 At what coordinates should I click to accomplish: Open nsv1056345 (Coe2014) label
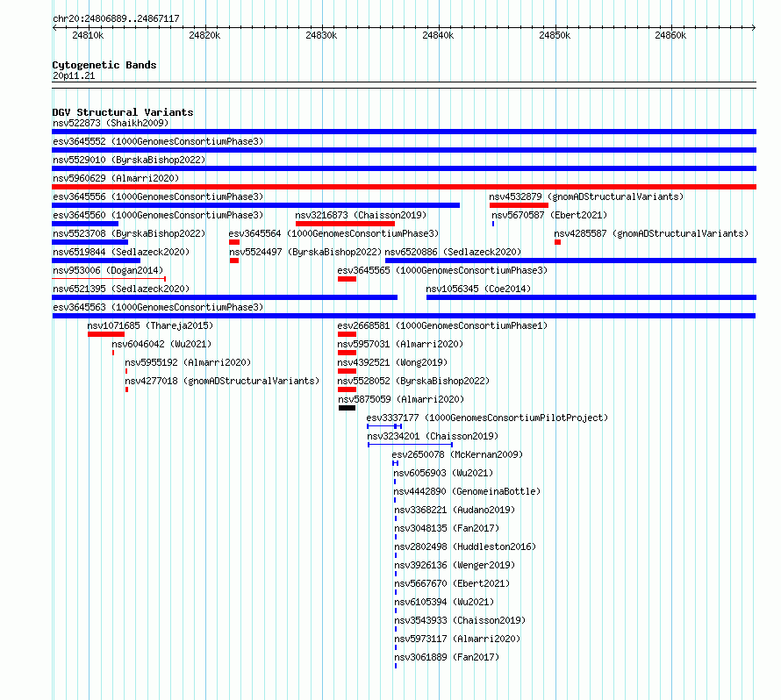point(478,289)
